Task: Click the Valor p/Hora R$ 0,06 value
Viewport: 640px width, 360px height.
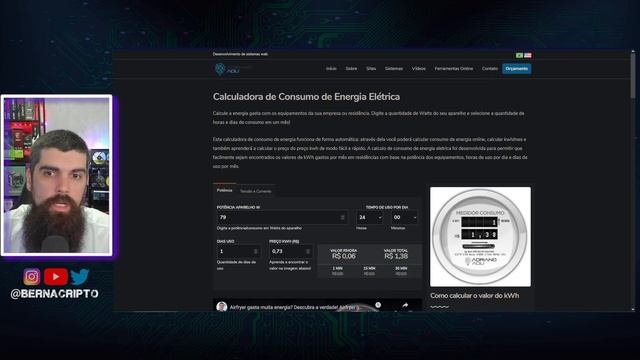Action: coord(344,256)
